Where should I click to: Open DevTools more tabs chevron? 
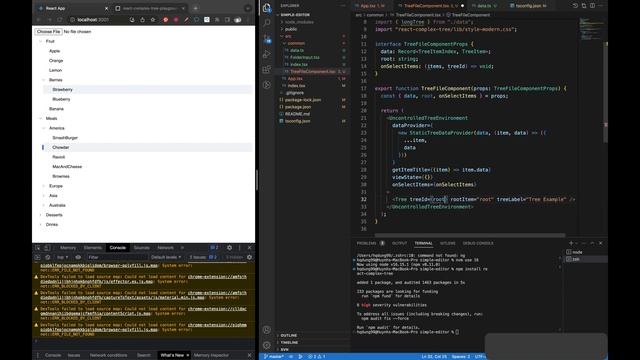[182, 248]
